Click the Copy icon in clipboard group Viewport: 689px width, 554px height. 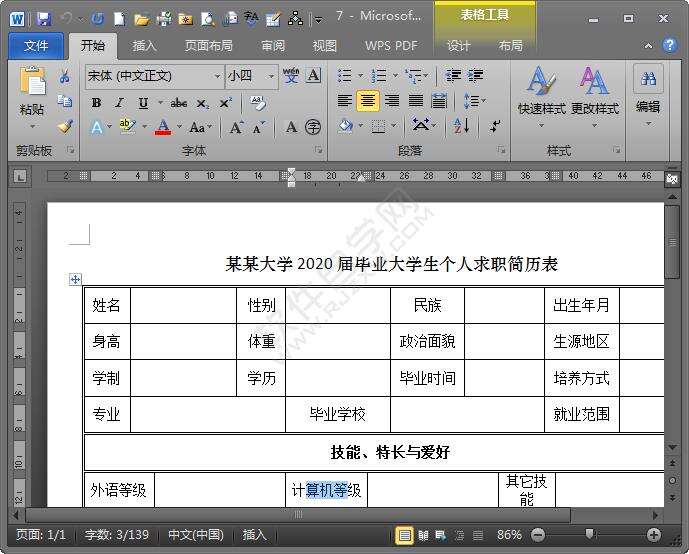(x=65, y=101)
